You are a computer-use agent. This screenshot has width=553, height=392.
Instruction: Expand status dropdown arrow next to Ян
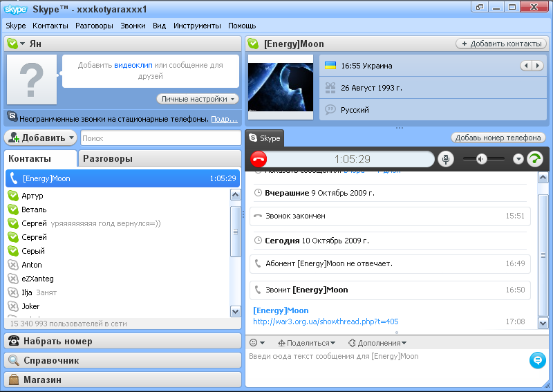[x=23, y=44]
